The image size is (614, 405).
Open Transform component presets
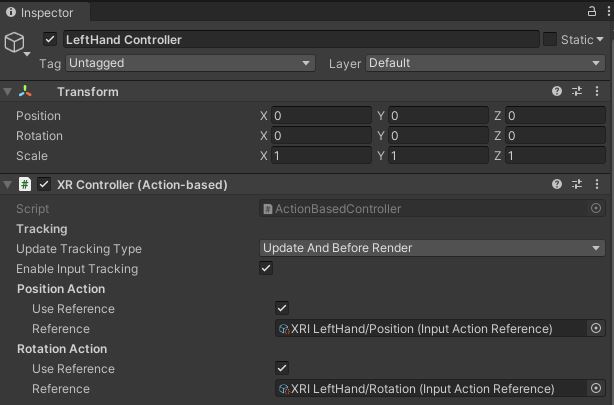click(x=576, y=91)
